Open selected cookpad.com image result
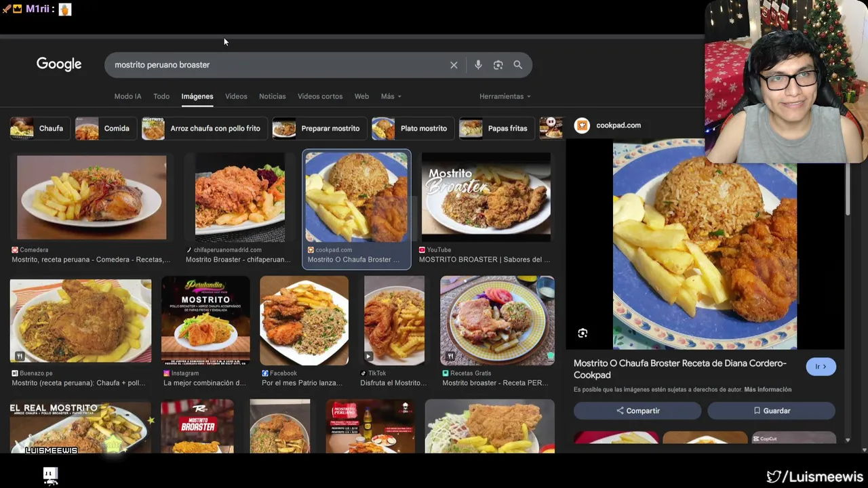 (357, 197)
